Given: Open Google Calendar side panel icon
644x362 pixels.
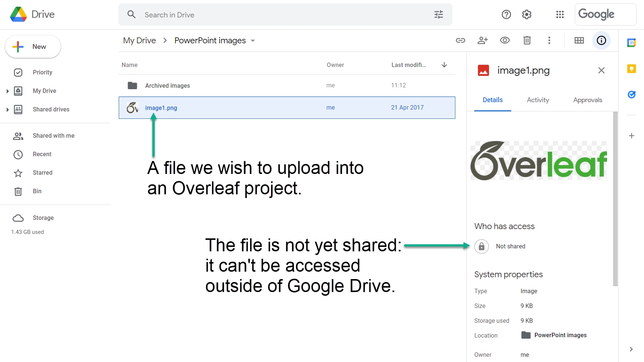Looking at the screenshot, I should 631,43.
